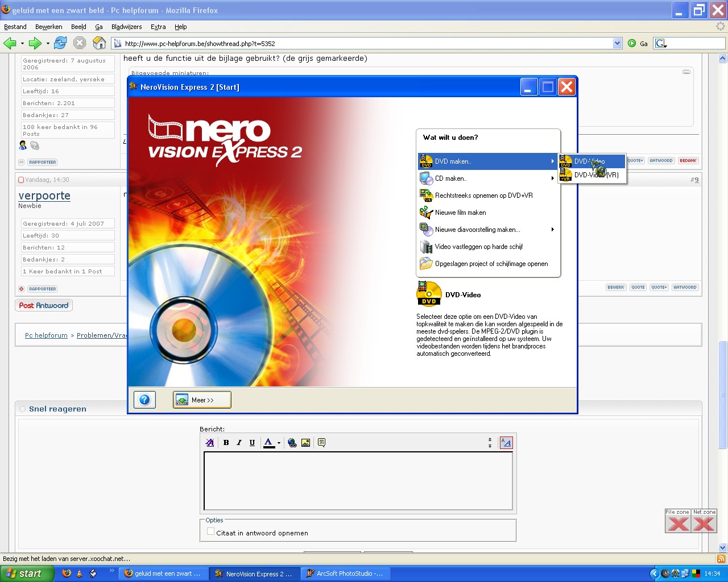Choose Nieuwe film maken option

(x=487, y=213)
